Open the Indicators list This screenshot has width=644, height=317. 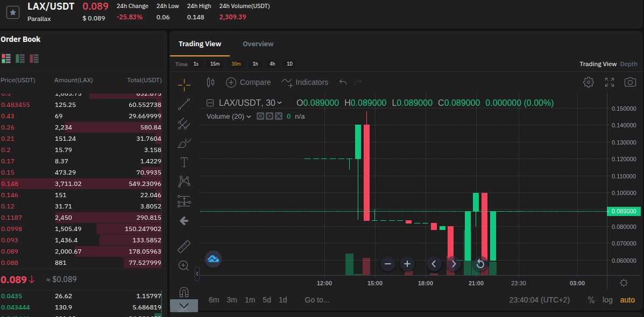(x=305, y=82)
